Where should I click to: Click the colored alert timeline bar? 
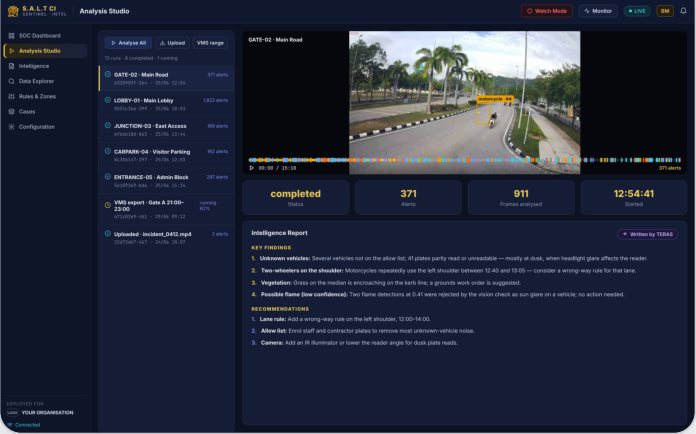click(x=464, y=160)
